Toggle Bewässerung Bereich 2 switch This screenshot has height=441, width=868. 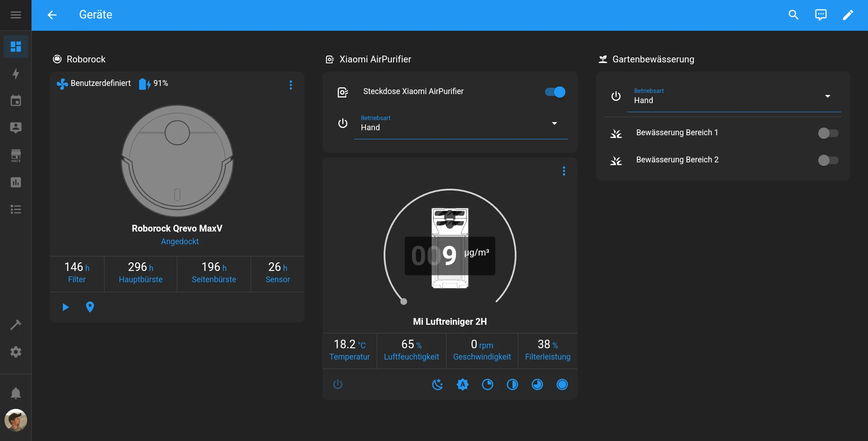pyautogui.click(x=828, y=161)
